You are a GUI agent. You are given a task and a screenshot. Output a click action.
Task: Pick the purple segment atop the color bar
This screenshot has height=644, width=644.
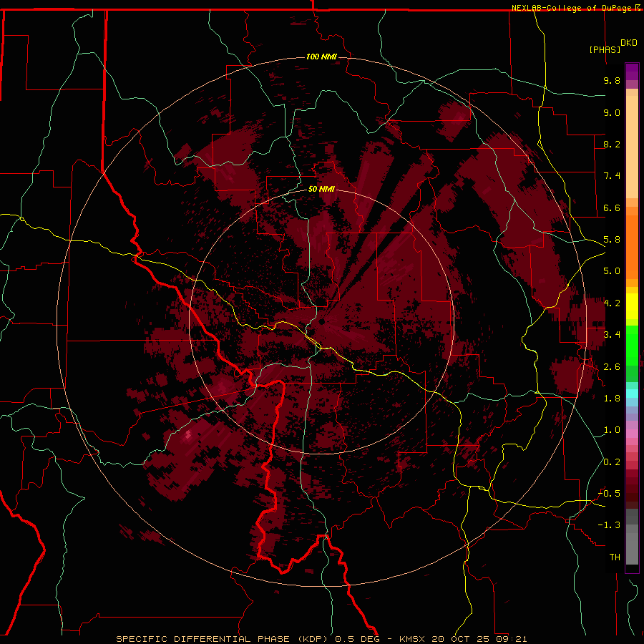(632, 72)
